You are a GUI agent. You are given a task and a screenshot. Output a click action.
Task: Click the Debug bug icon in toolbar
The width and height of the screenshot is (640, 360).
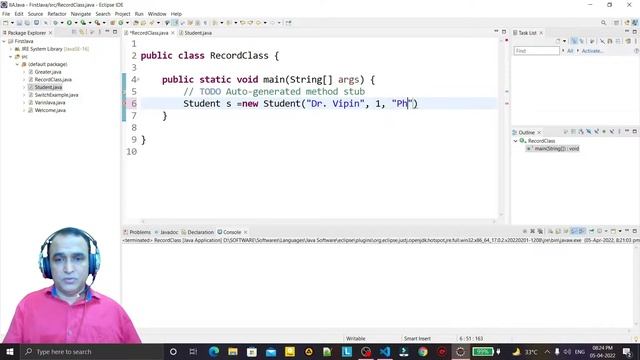pyautogui.click(x=55, y=23)
